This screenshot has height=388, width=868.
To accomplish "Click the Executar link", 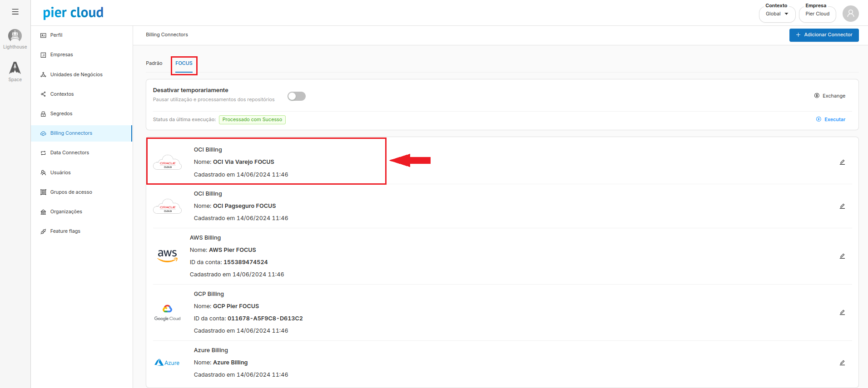I will [x=831, y=120].
